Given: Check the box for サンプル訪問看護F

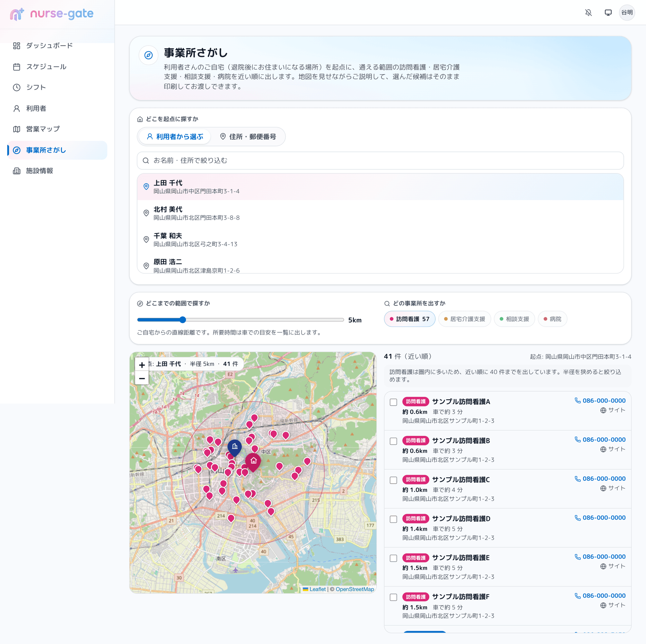Looking at the screenshot, I should coord(393,597).
